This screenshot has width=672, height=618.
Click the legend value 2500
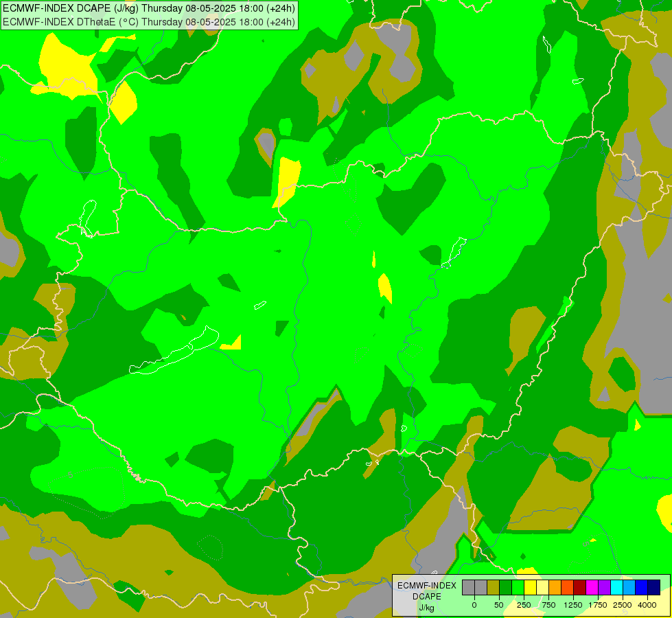[x=623, y=605]
